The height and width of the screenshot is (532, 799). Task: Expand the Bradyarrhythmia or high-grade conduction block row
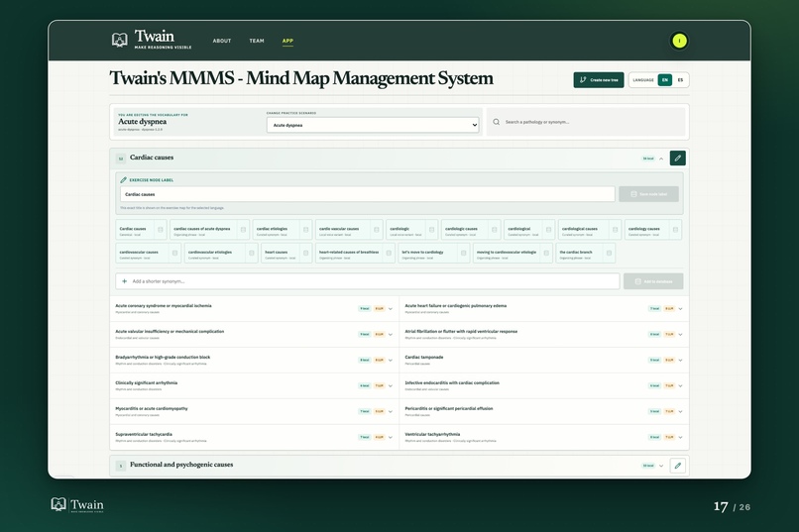coord(391,361)
